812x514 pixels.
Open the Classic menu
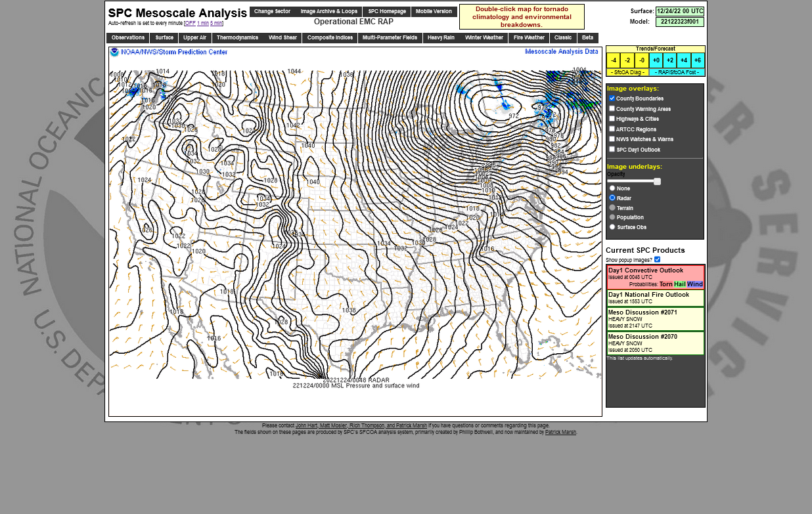click(563, 38)
